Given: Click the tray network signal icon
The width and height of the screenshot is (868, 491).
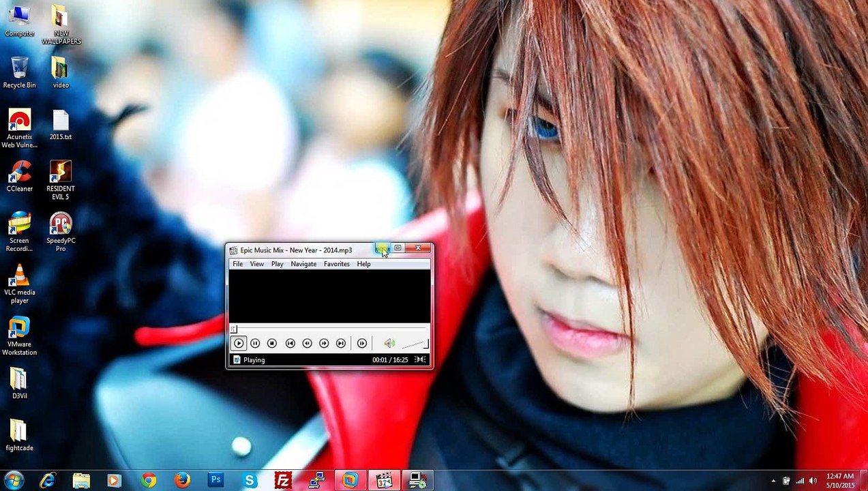Looking at the screenshot, I should (799, 481).
